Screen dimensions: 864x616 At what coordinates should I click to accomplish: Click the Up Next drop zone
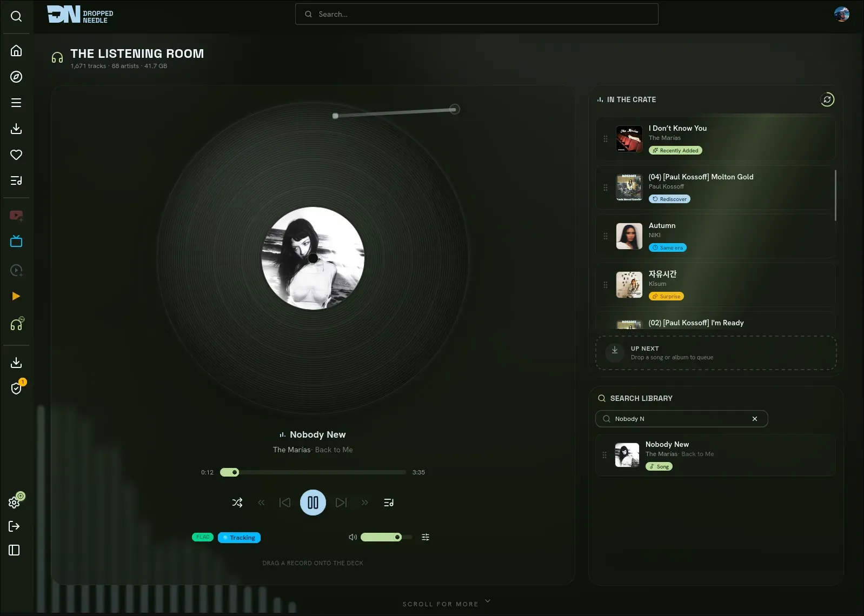(x=716, y=353)
